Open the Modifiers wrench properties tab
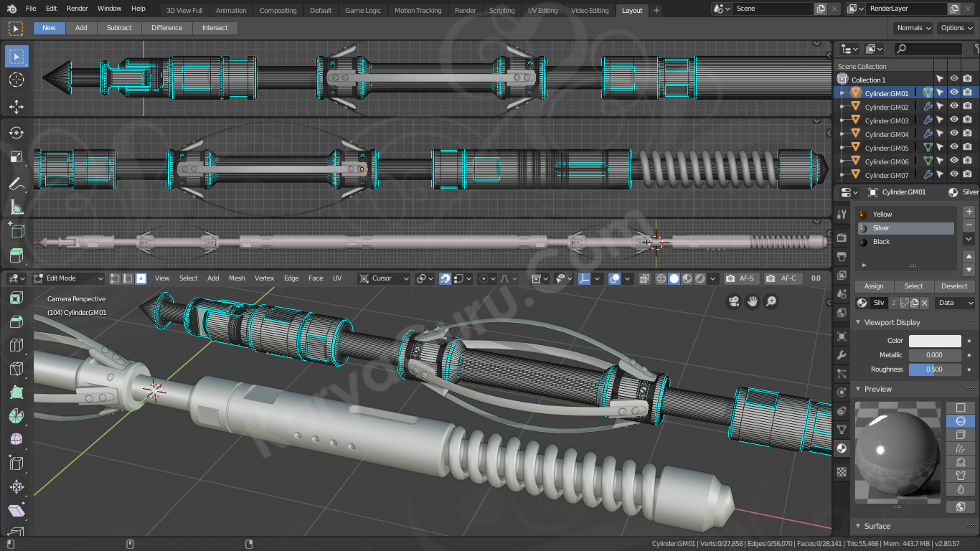The height and width of the screenshot is (551, 980). [842, 355]
